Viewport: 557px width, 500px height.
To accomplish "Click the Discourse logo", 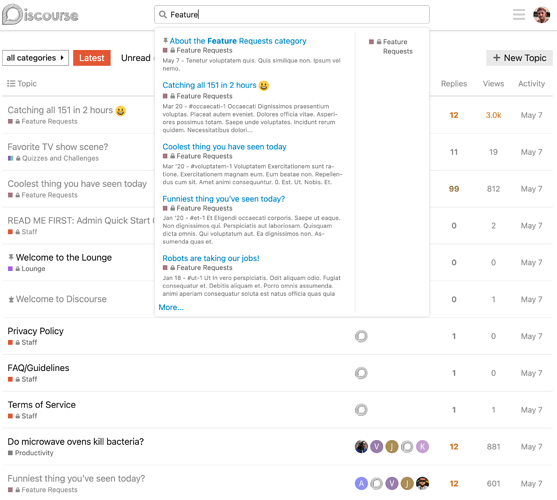I will [x=40, y=15].
